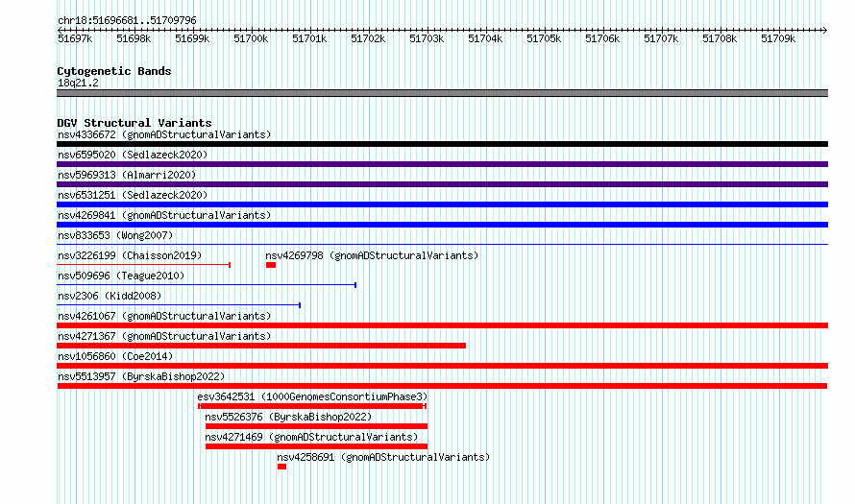Click the 51709k ruler tick label
Viewport: 855px width, 504px height.
point(778,38)
